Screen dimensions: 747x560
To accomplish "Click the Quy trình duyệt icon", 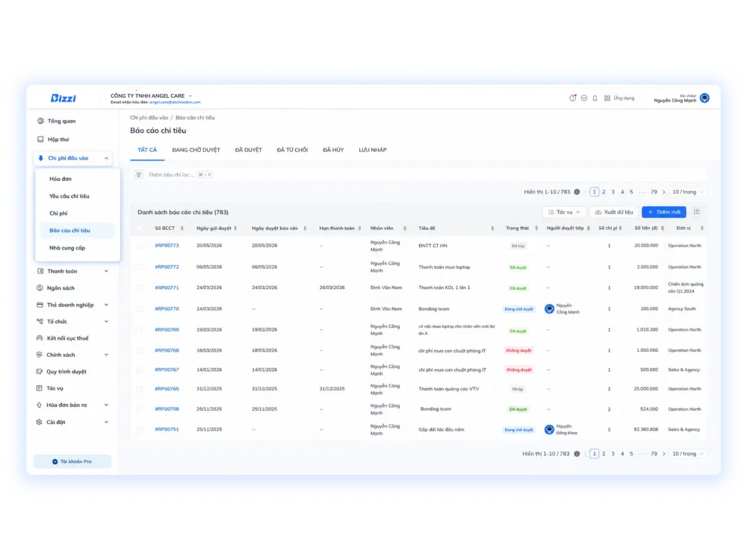I will [40, 371].
